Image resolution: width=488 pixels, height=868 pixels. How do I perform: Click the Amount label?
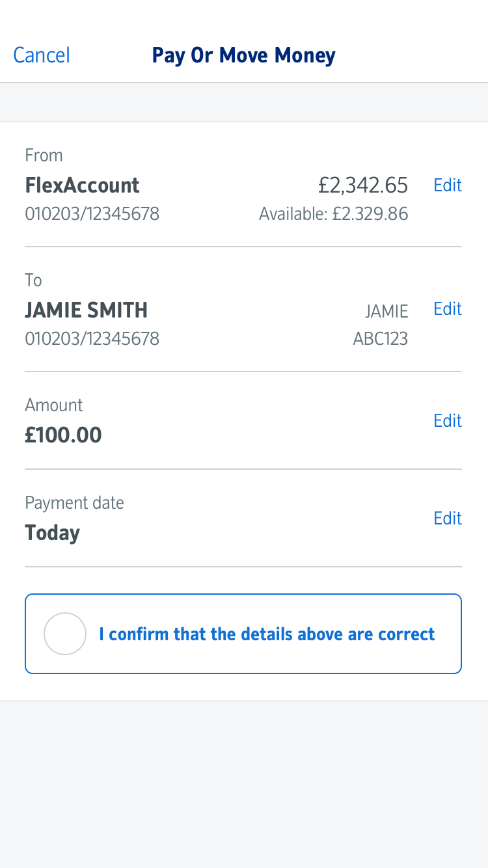(x=53, y=405)
